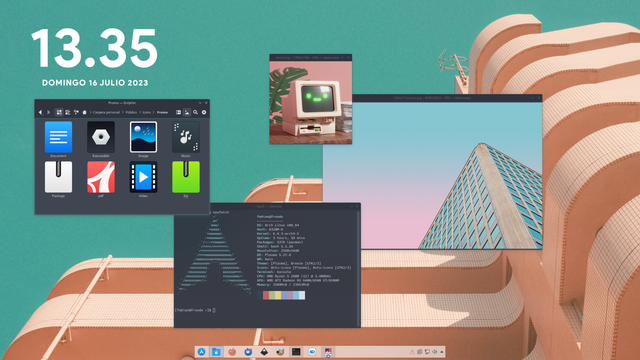Click Dolphin file manager icon in dock
The image size is (640, 360).
pyautogui.click(x=216, y=351)
